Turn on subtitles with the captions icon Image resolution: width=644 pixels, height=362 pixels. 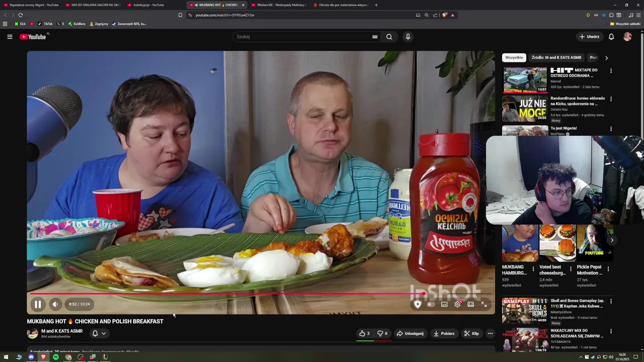point(444,304)
